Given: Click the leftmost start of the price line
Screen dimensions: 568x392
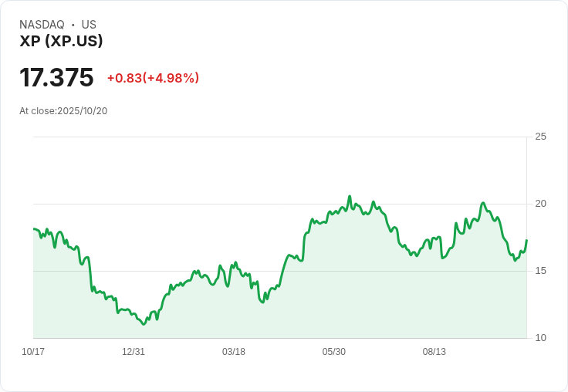Looking at the screenshot, I should point(34,229).
